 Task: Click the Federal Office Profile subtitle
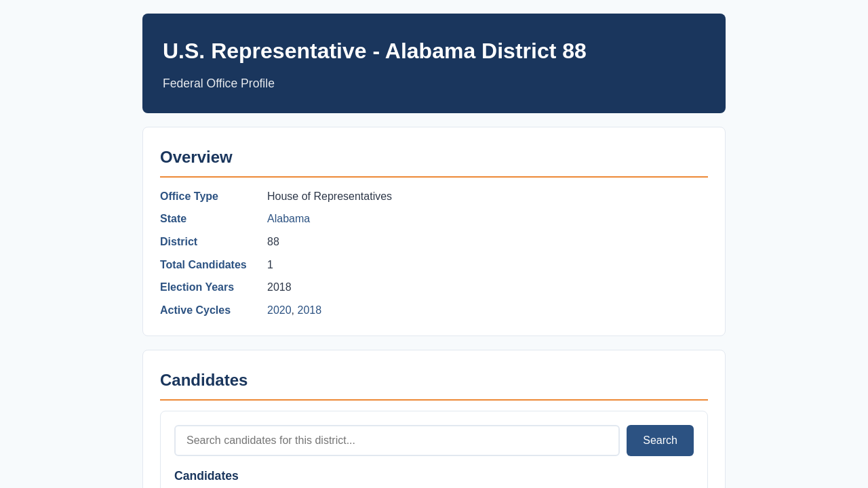218,83
